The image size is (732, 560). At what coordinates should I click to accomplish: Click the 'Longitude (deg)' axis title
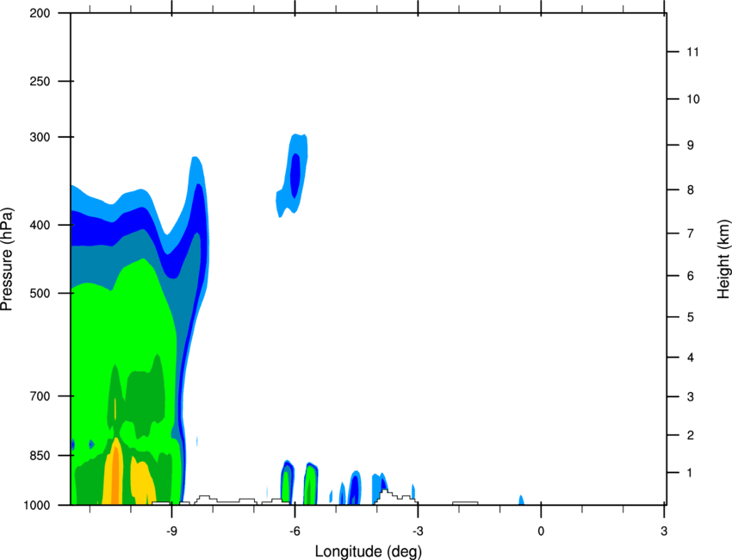pyautogui.click(x=369, y=551)
